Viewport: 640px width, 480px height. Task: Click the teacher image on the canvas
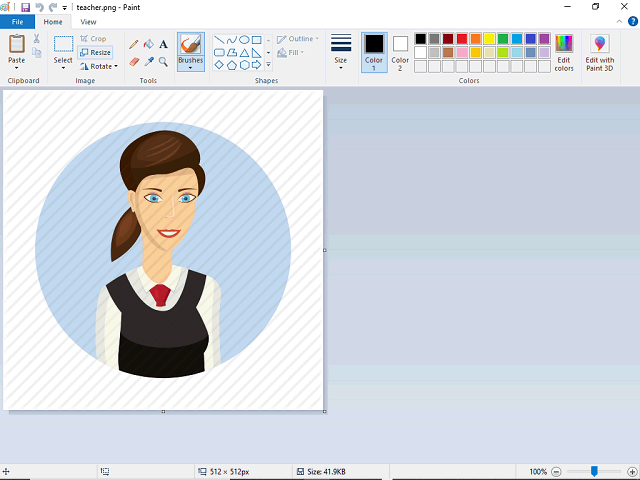point(163,250)
